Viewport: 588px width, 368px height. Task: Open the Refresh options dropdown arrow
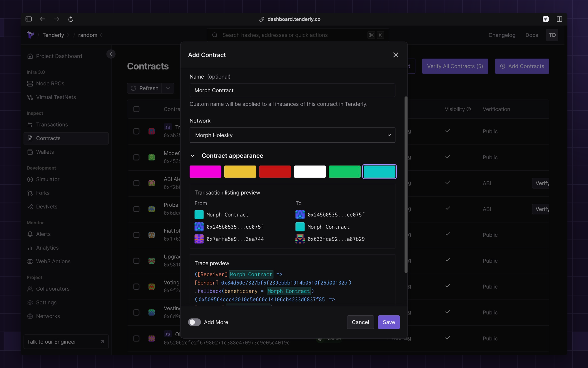click(168, 88)
